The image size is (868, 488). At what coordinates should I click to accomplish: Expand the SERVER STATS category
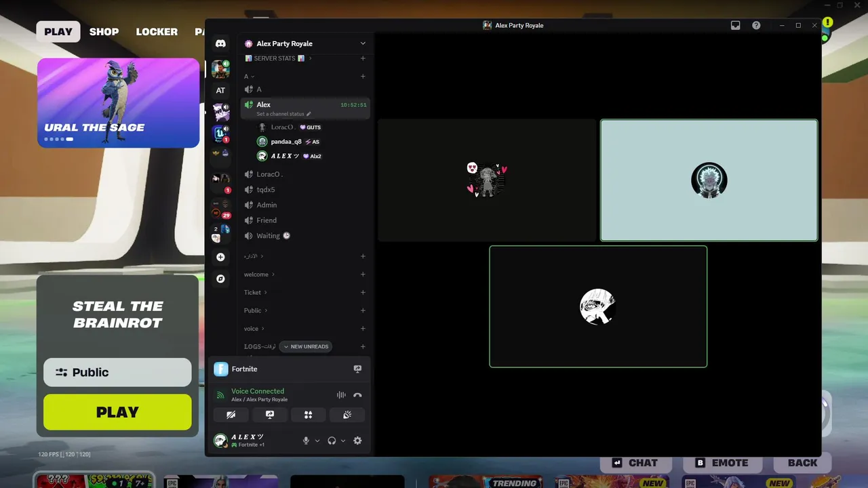click(278, 58)
